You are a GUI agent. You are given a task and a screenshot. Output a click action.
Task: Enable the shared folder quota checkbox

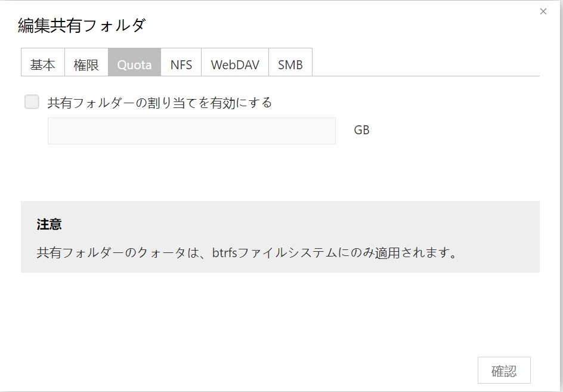tap(32, 102)
